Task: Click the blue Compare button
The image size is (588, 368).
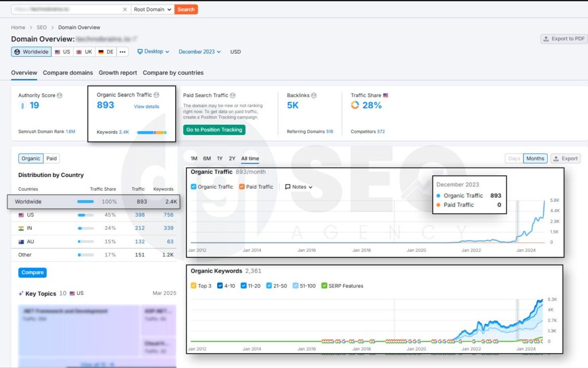Action: (33, 272)
